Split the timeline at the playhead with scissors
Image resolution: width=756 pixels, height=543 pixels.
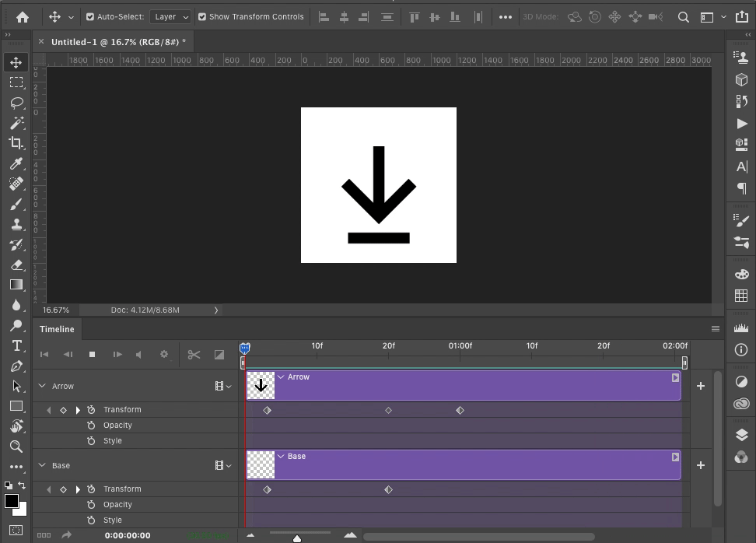[194, 354]
